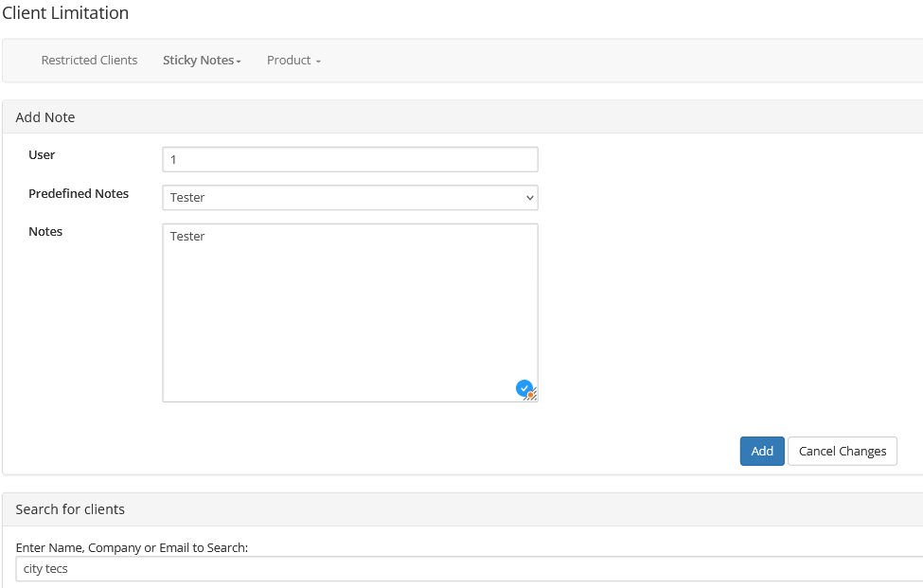Click the Client Limitation page title
This screenshot has height=588, width=923.
pyautogui.click(x=65, y=13)
